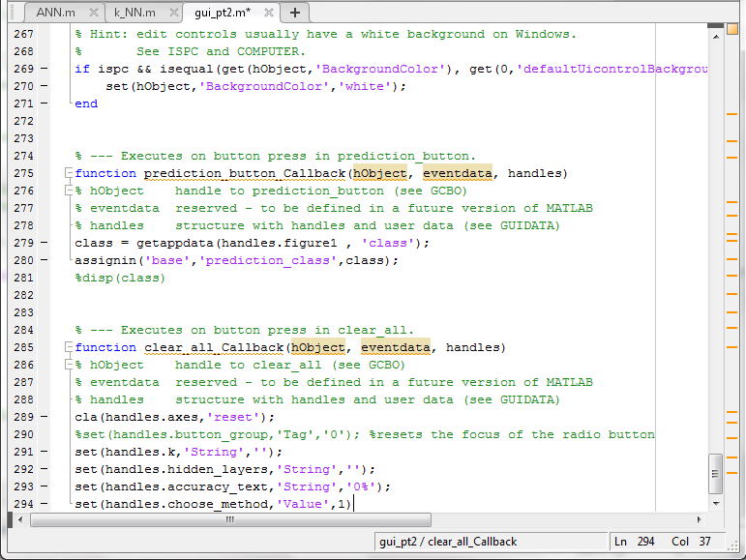Close the ANN.m tab

[x=94, y=13]
